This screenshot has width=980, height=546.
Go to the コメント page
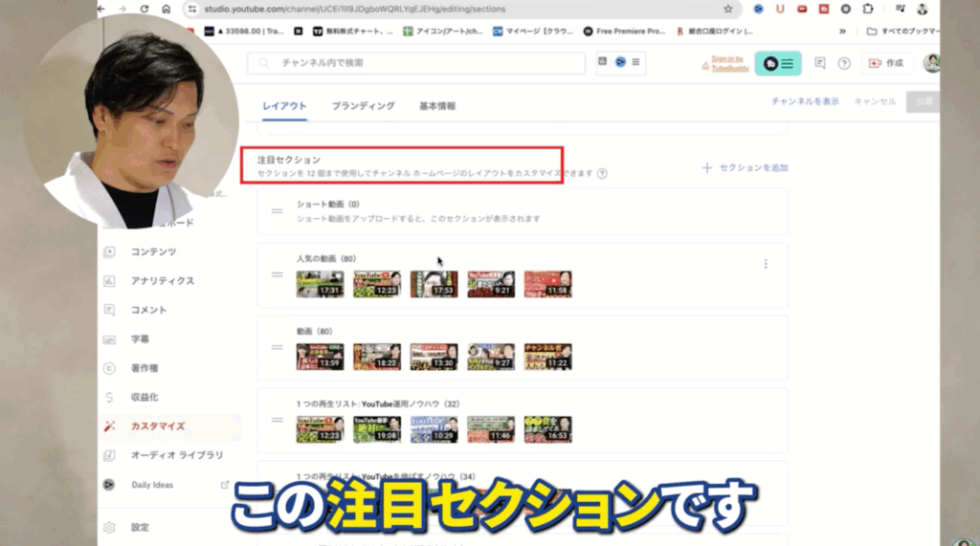pyautogui.click(x=148, y=310)
